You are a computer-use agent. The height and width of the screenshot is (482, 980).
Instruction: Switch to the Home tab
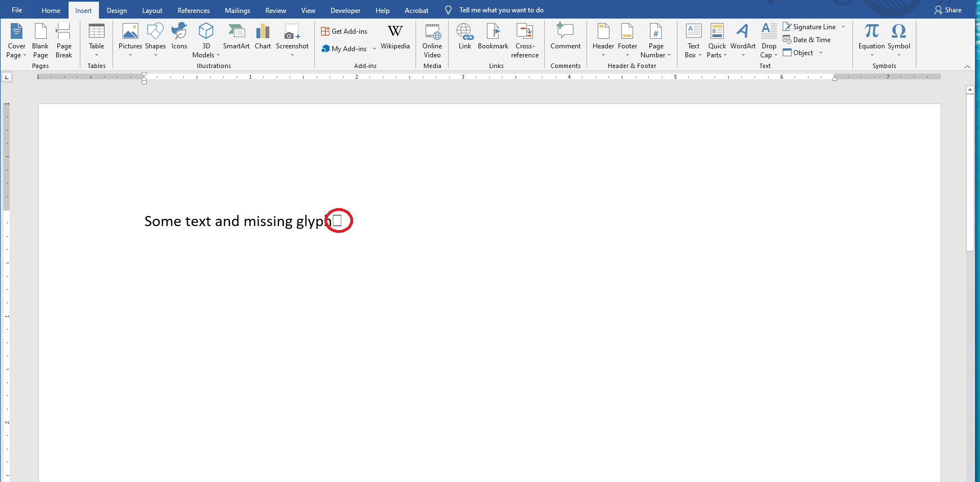pos(51,10)
